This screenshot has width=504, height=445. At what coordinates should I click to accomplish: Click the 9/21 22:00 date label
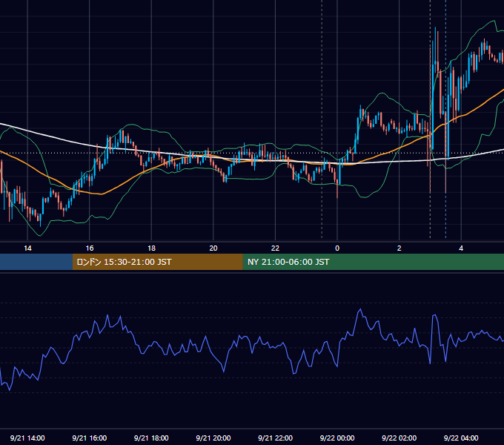275,438
